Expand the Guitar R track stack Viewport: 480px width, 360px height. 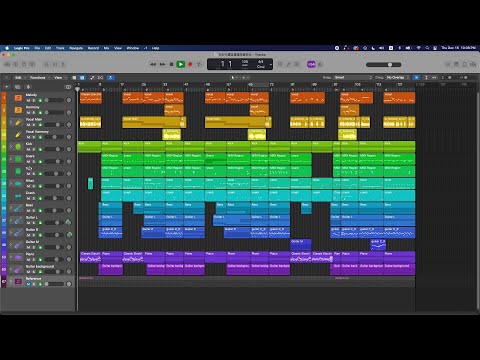(11, 233)
